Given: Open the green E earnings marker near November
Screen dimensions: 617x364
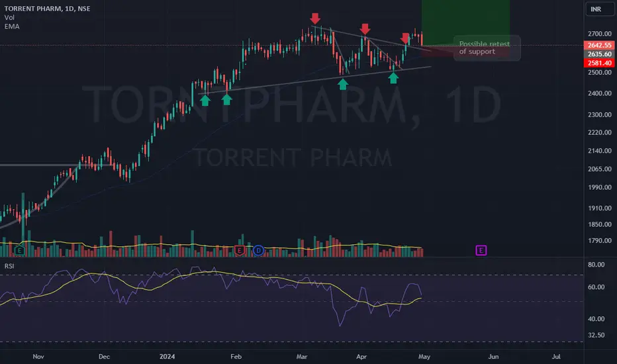Looking at the screenshot, I should [19, 250].
